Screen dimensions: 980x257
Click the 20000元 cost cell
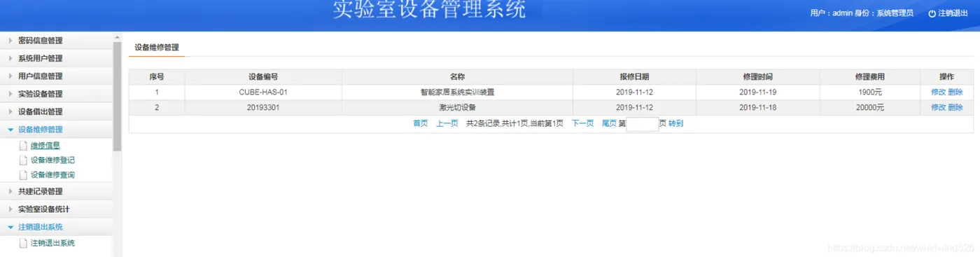point(870,107)
